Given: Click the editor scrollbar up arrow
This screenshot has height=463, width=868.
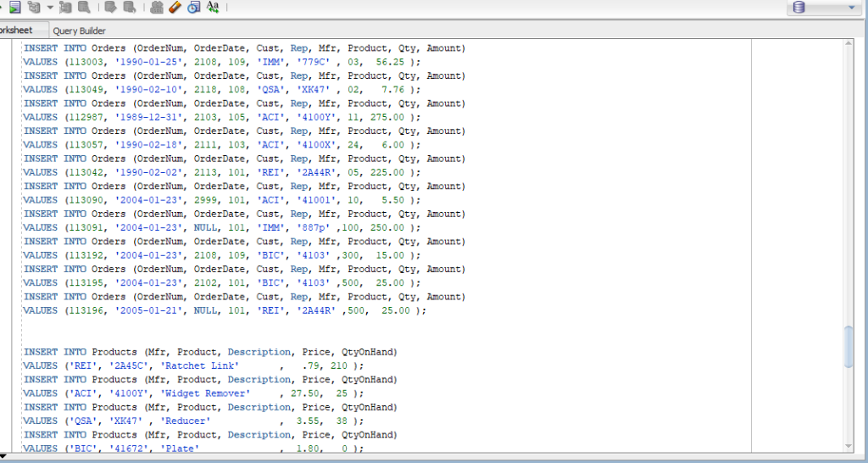Looking at the screenshot, I should click(849, 44).
